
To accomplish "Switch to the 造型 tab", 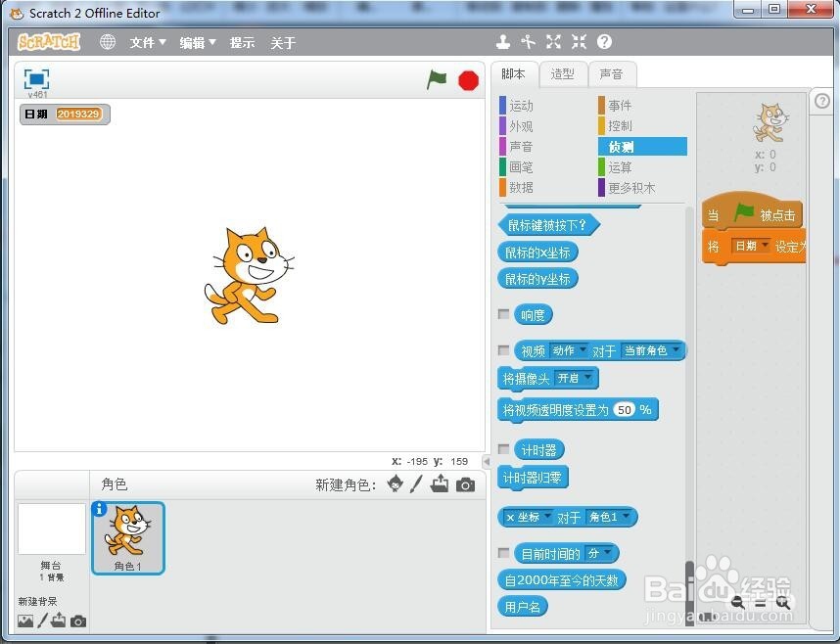I will tap(563, 74).
